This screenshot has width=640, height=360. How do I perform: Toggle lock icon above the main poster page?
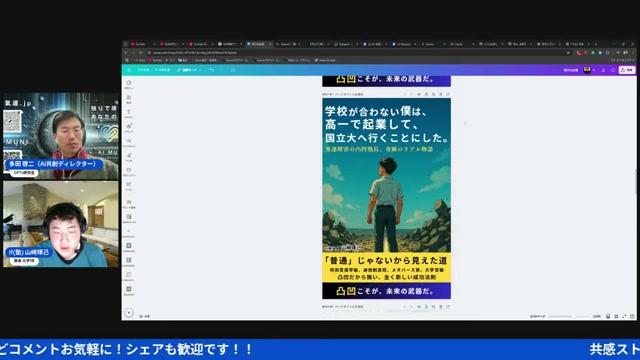point(426,94)
